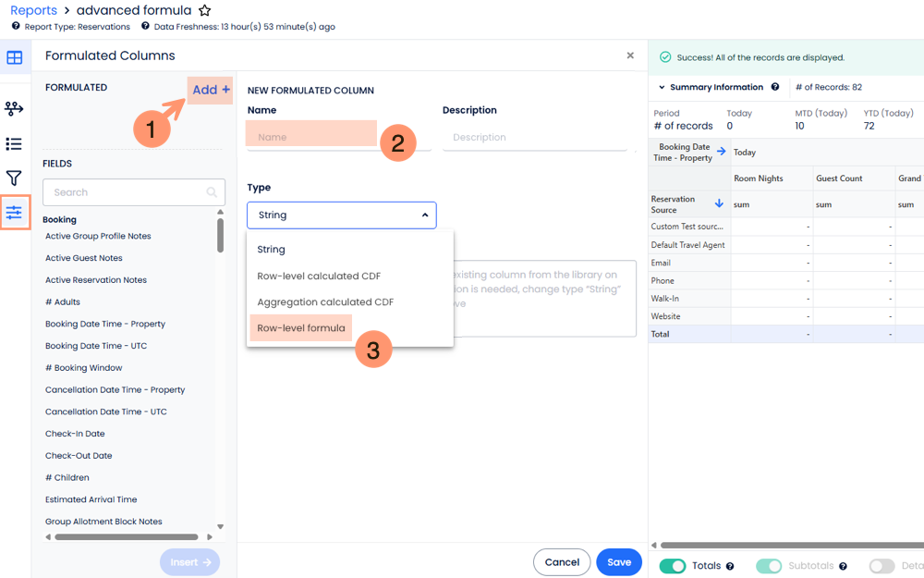The height and width of the screenshot is (578, 924).
Task: Open the filter funnel icon
Action: point(14,178)
